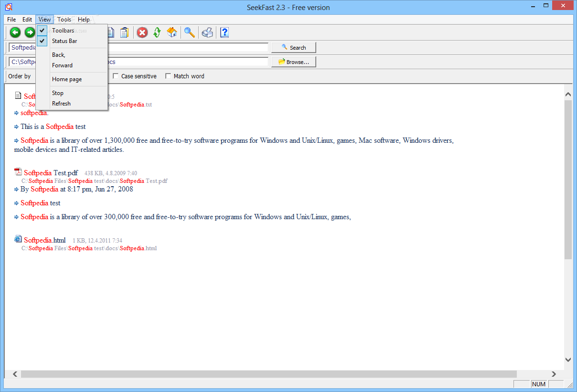The image size is (577, 392).
Task: Click the green Refresh arrows icon
Action: click(x=157, y=32)
